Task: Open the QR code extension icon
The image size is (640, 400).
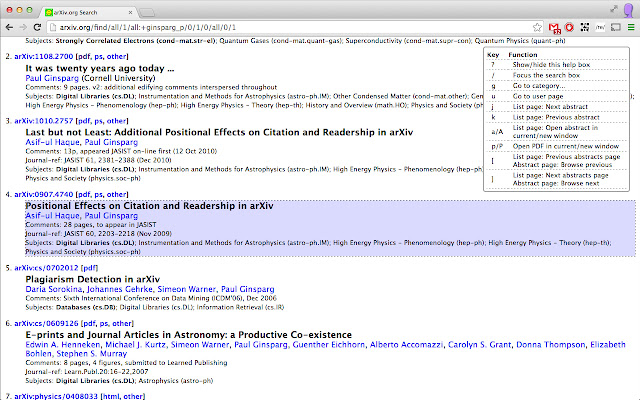Action: pos(585,27)
